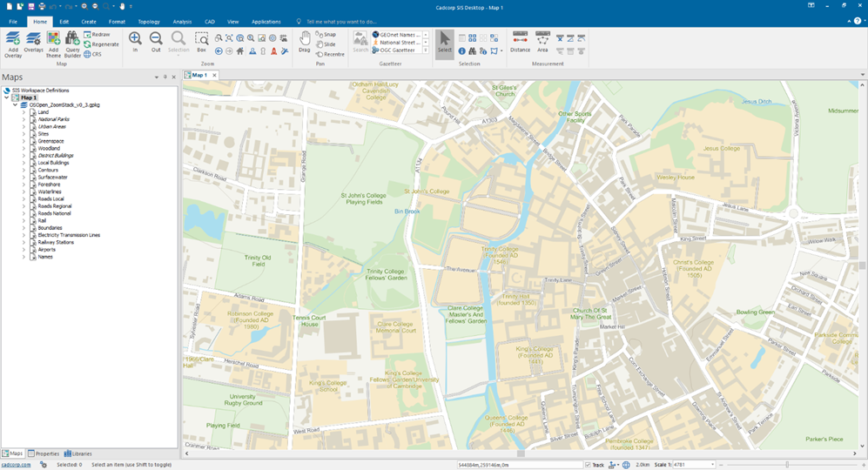Click the horizontal map scrollbar thumb
The height and width of the screenshot is (470, 868).
coord(521,453)
